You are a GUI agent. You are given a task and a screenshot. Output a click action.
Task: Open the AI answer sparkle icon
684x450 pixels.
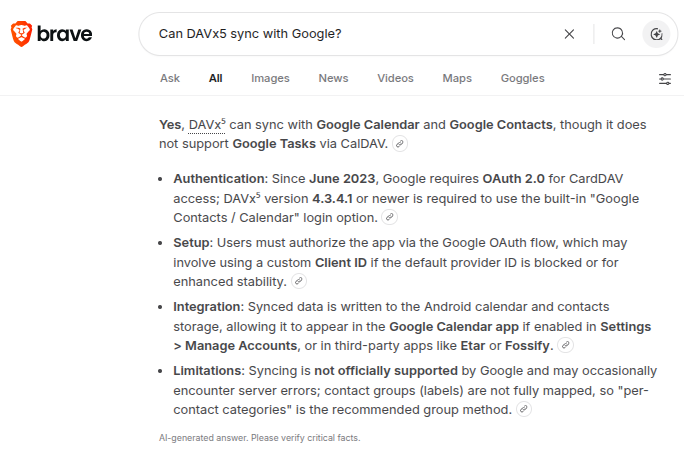pyautogui.click(x=656, y=34)
